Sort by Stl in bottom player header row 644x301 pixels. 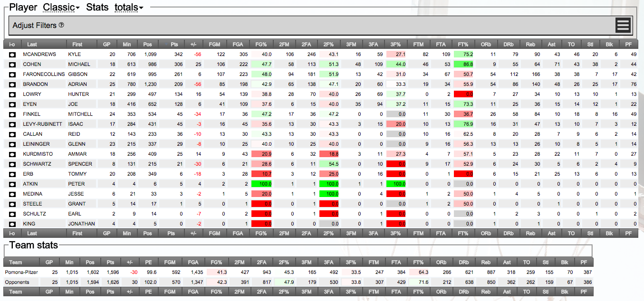[590, 234]
